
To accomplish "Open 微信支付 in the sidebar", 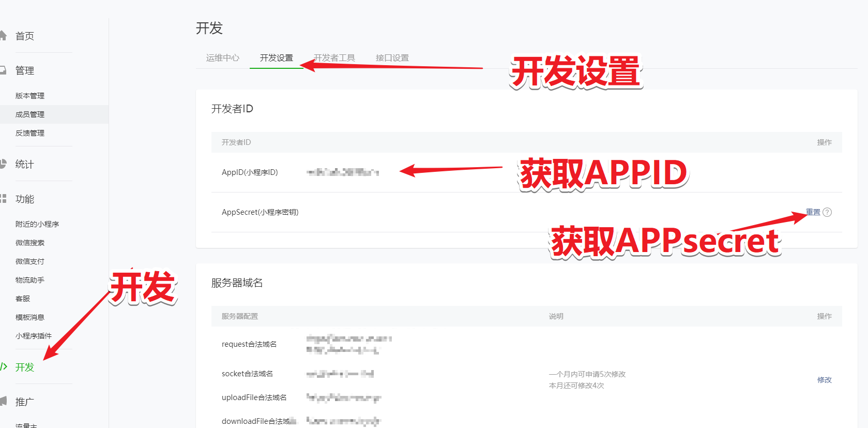I will [30, 261].
